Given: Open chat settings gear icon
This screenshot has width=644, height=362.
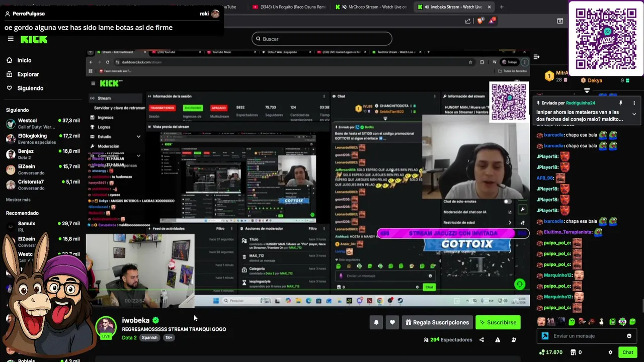Looking at the screenshot, I should (x=610, y=352).
